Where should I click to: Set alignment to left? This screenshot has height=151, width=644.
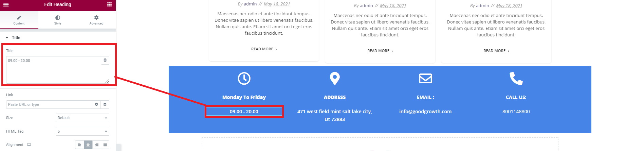pos(79,145)
